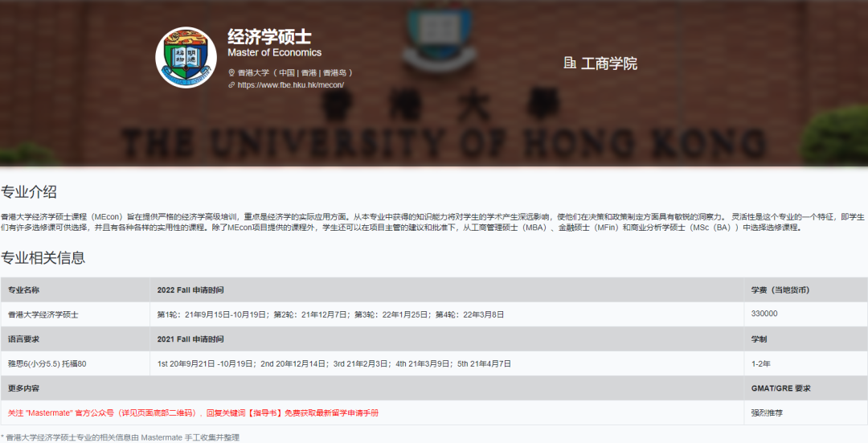
Task: Open the https://www.fbe.hku.hk/mecon/ link
Action: [291, 84]
